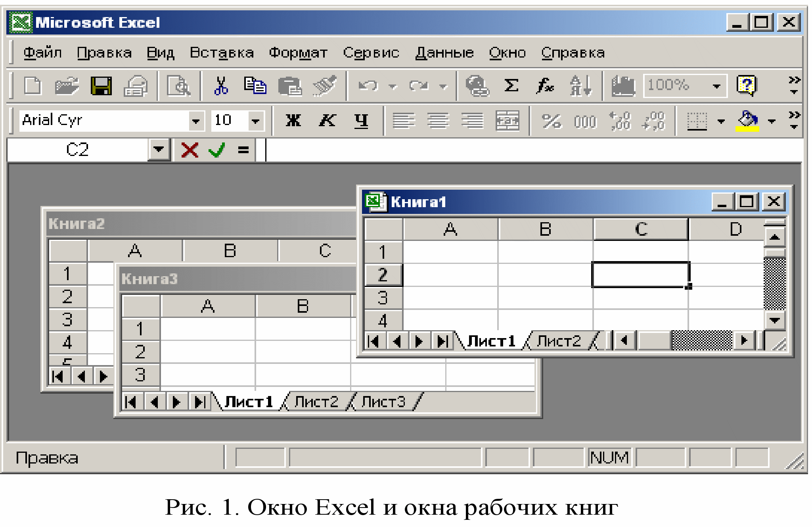Open the Undo history dropdown arrow

(393, 86)
